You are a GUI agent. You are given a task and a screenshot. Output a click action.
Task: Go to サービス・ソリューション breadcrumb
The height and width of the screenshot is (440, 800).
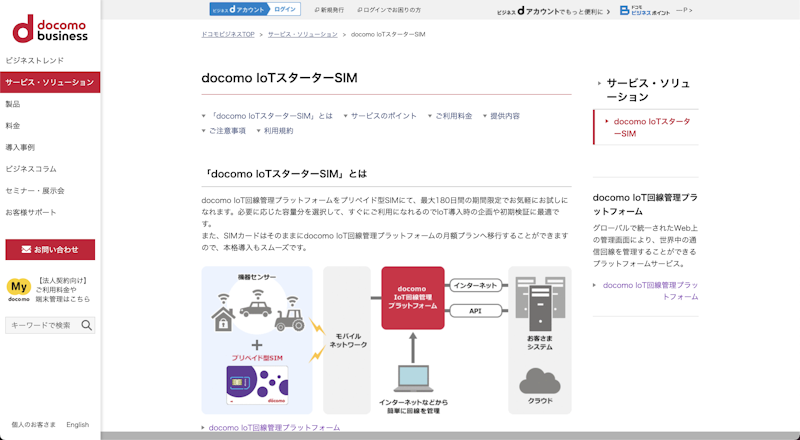pos(303,34)
